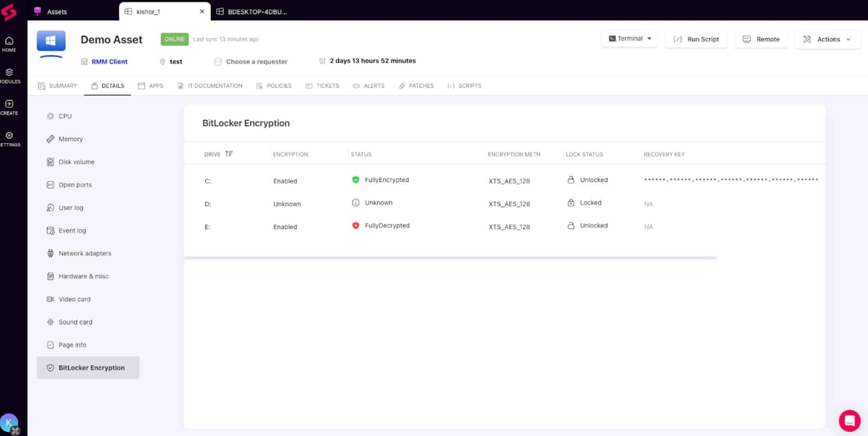Open the Settings gear icon
This screenshot has width=868, height=436.
click(9, 135)
